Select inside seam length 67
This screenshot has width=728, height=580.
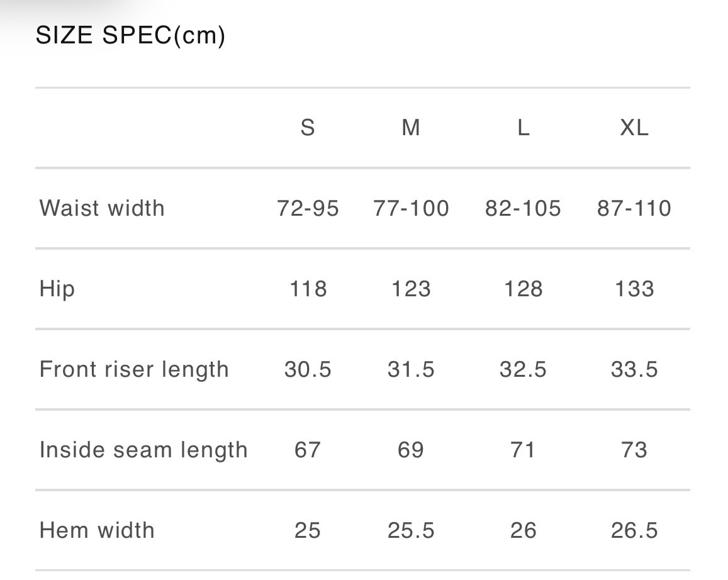pyautogui.click(x=308, y=450)
